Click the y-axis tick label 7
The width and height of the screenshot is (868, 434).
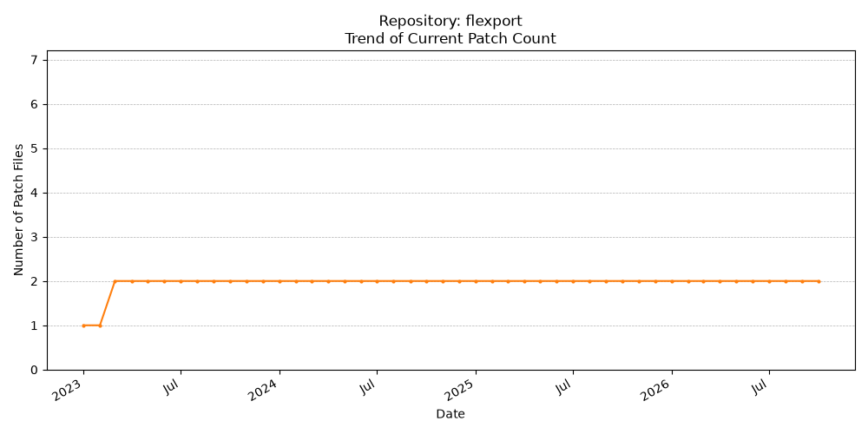[34, 60]
